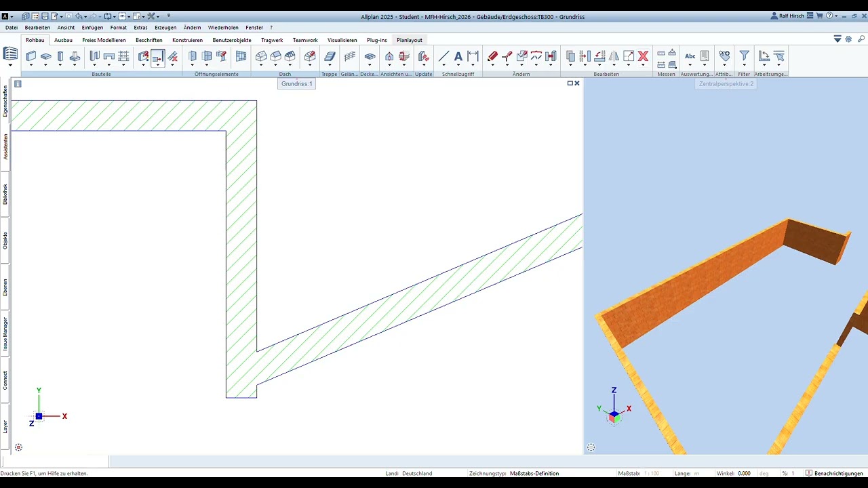868x488 pixels.
Task: Select the Foundation tool in Bauteile
Action: (75, 56)
